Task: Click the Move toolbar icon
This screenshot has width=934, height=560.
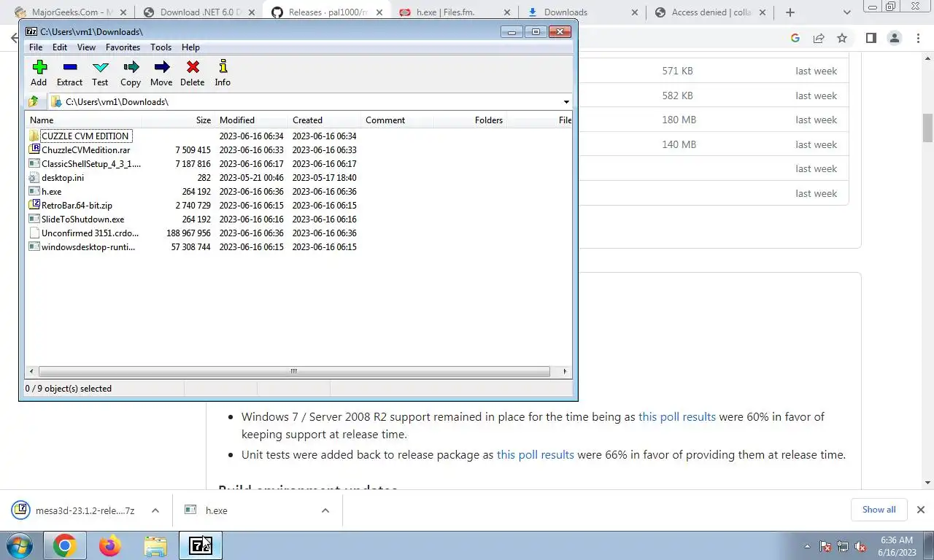Action: (x=161, y=73)
